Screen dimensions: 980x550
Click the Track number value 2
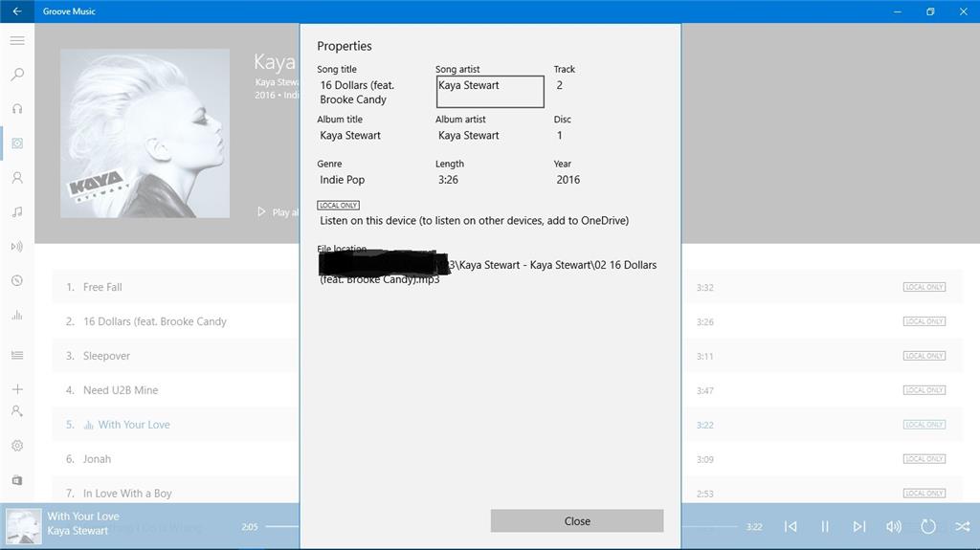coord(559,85)
